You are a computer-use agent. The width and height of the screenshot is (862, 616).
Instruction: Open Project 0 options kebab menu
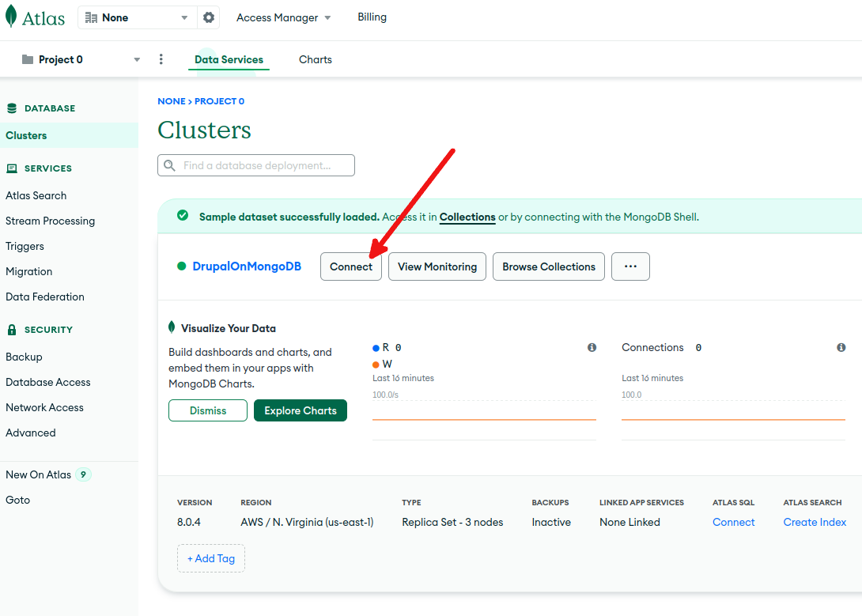pos(161,59)
